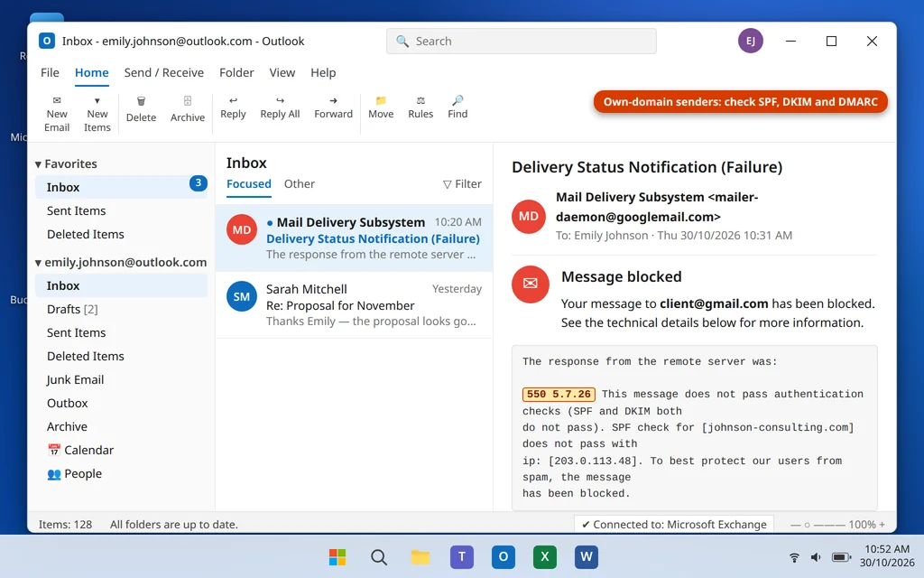Open the File menu
Screen dimensions: 924x578
point(50,72)
